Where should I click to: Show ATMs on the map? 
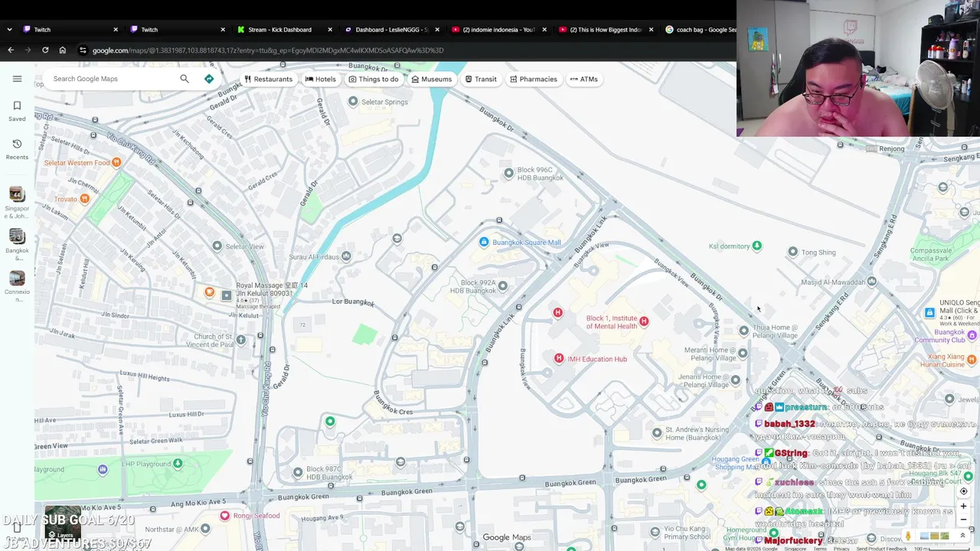[583, 79]
